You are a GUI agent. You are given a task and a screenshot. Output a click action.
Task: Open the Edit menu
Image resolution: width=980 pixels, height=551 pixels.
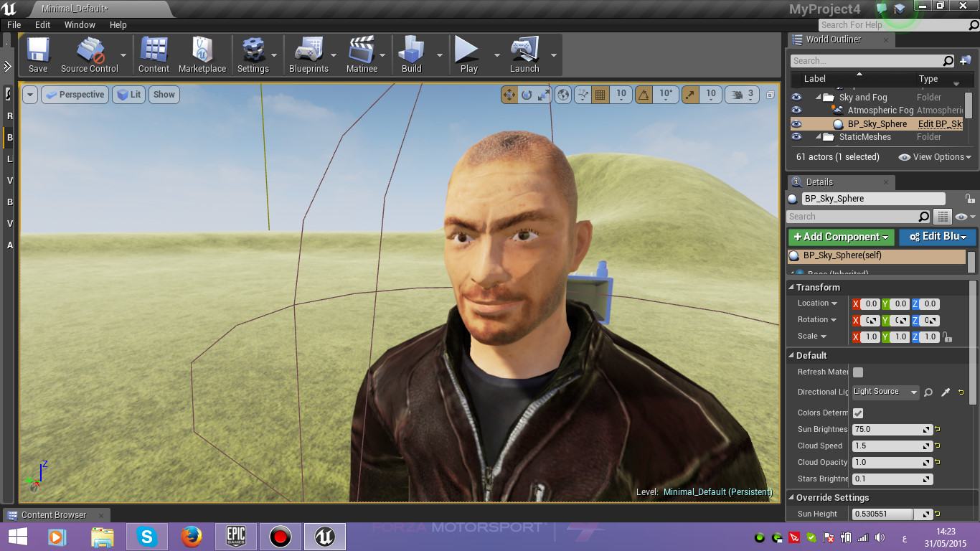(x=42, y=24)
